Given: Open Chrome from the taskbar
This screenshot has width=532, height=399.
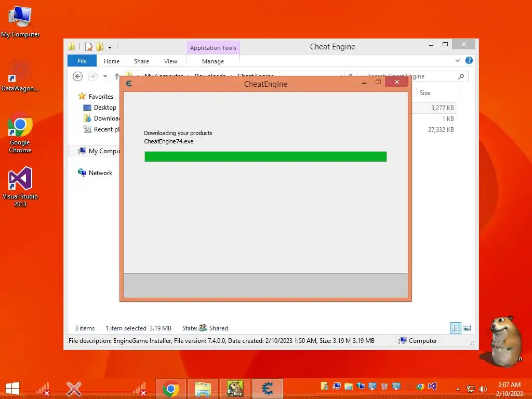Looking at the screenshot, I should (170, 389).
